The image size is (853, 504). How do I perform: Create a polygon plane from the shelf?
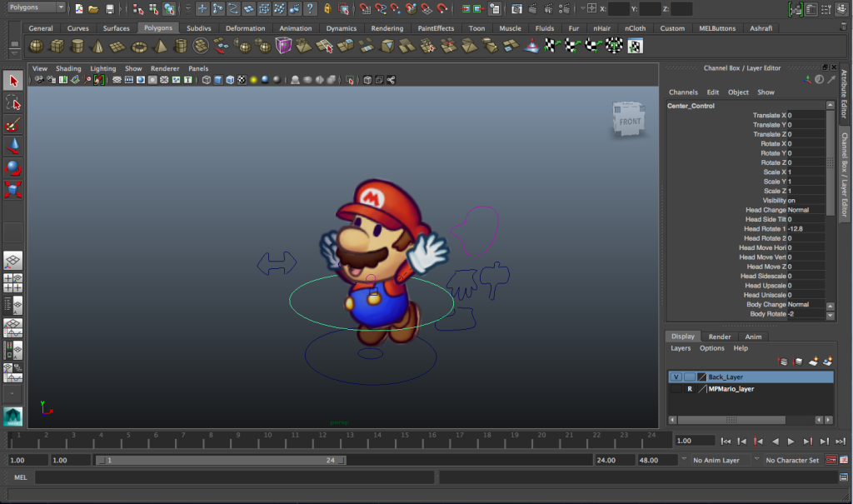click(118, 47)
